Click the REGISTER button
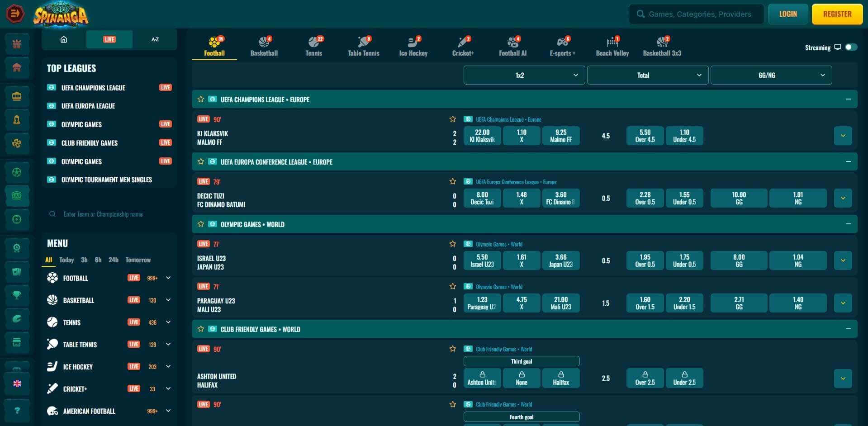 click(837, 14)
